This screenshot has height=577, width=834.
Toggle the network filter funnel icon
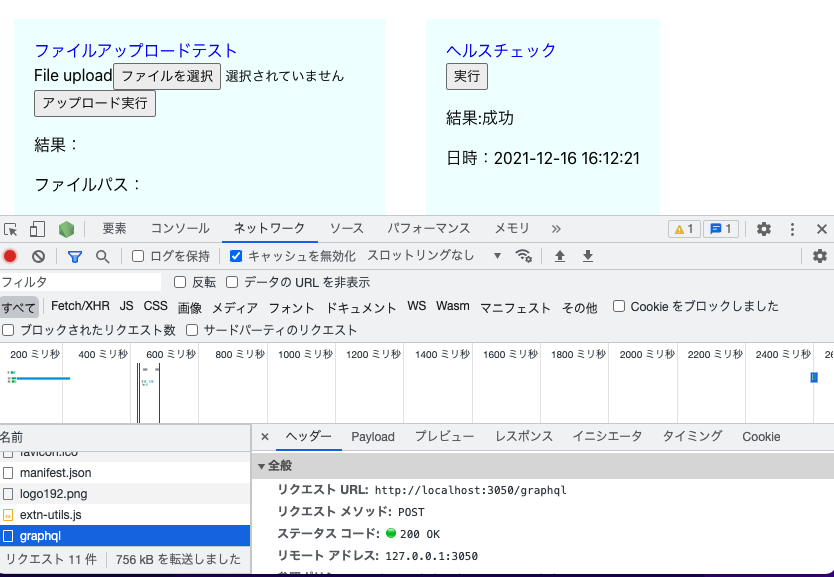75,257
